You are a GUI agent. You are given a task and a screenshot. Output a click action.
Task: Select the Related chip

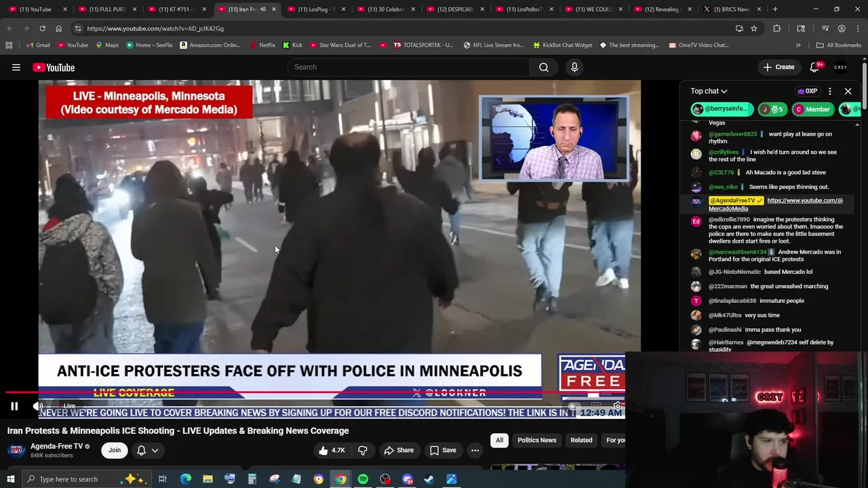581,440
